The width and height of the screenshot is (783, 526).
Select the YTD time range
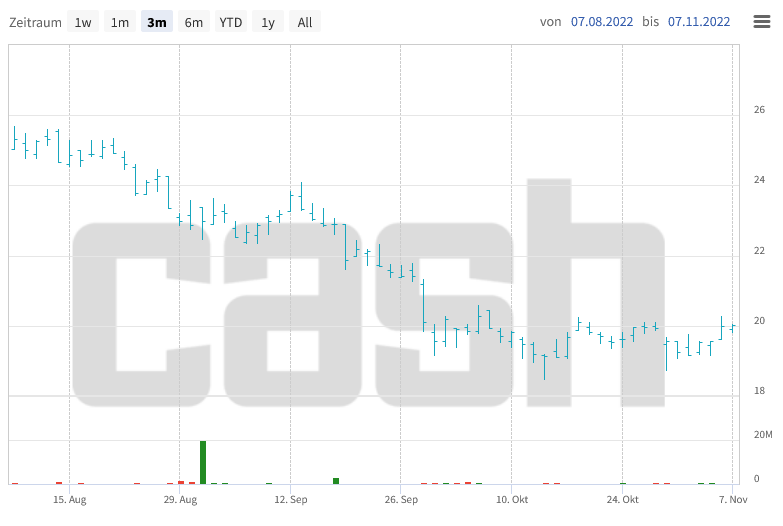231,22
